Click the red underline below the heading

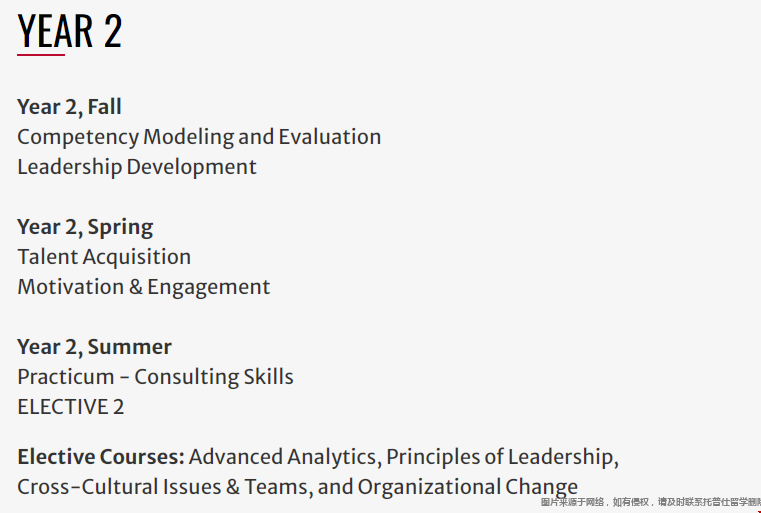click(x=41, y=55)
